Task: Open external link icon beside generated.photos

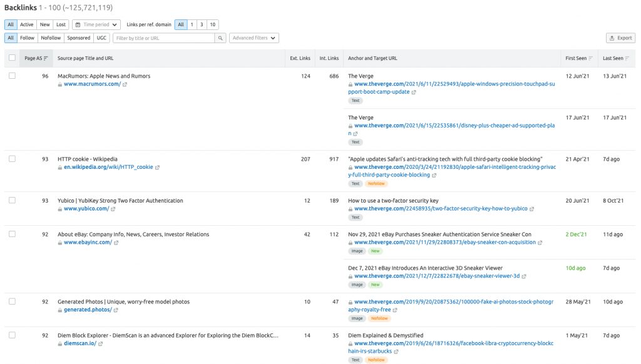Action: tap(116, 310)
